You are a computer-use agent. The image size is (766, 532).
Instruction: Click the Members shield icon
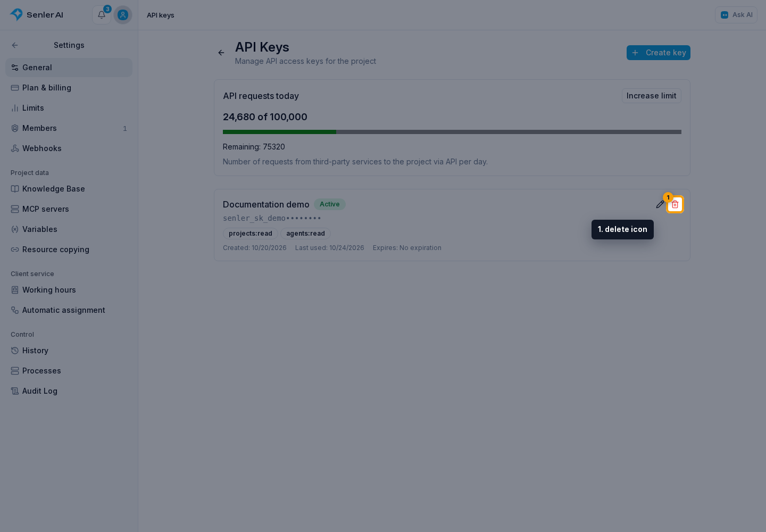tap(15, 128)
